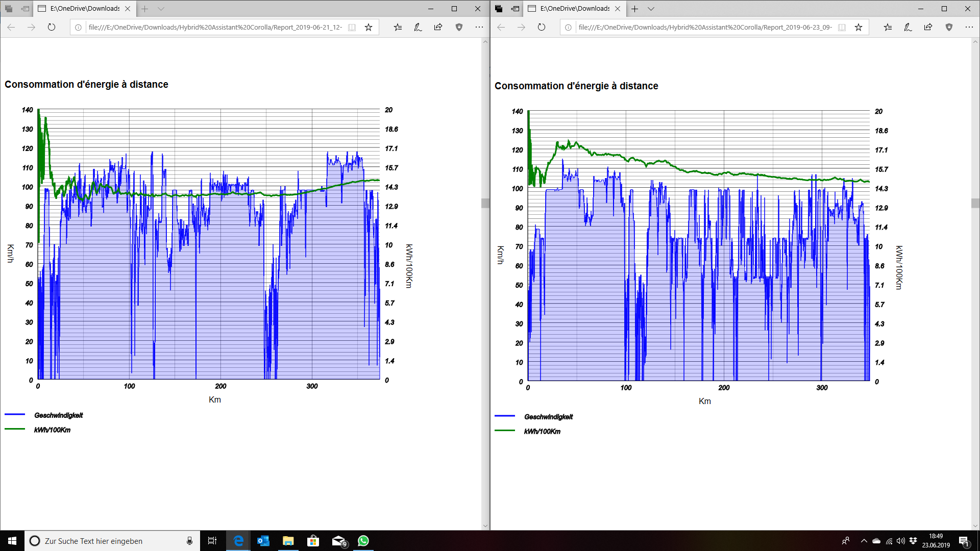This screenshot has height=551, width=980.
Task: Share the page from left Edge window
Action: pyautogui.click(x=438, y=28)
